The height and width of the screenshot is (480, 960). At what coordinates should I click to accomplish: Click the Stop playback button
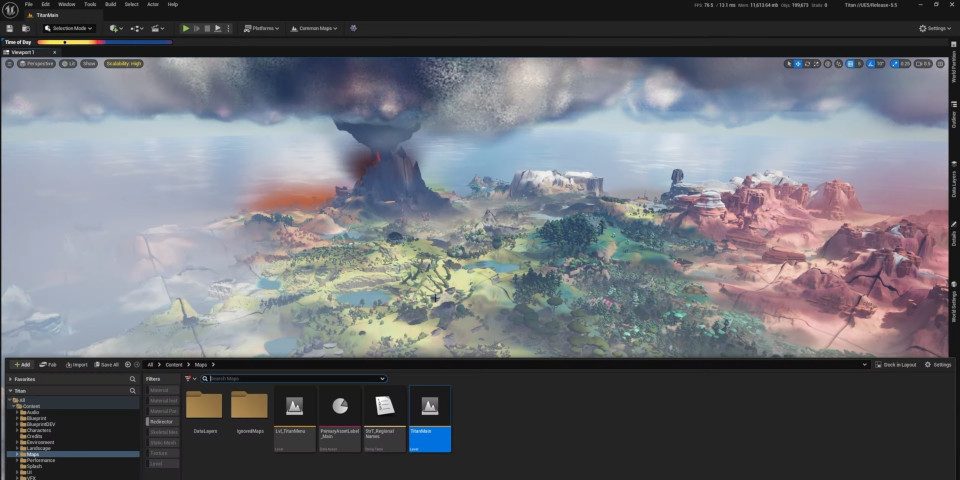click(207, 28)
